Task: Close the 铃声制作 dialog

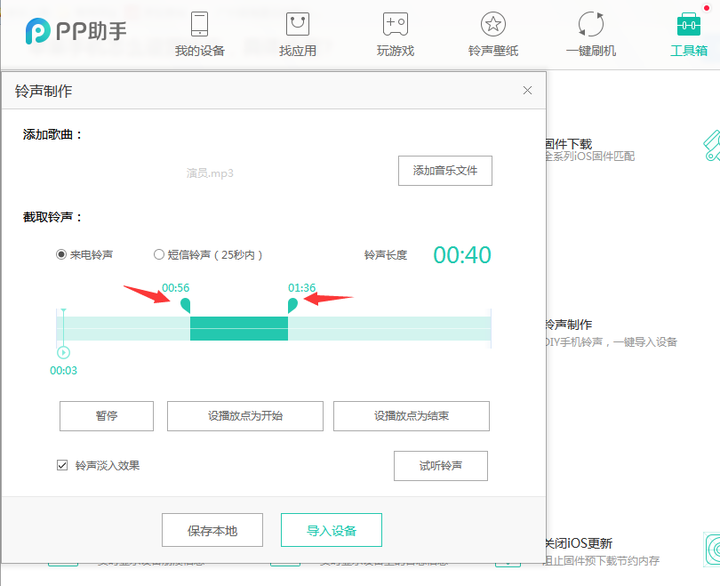Action: click(527, 90)
